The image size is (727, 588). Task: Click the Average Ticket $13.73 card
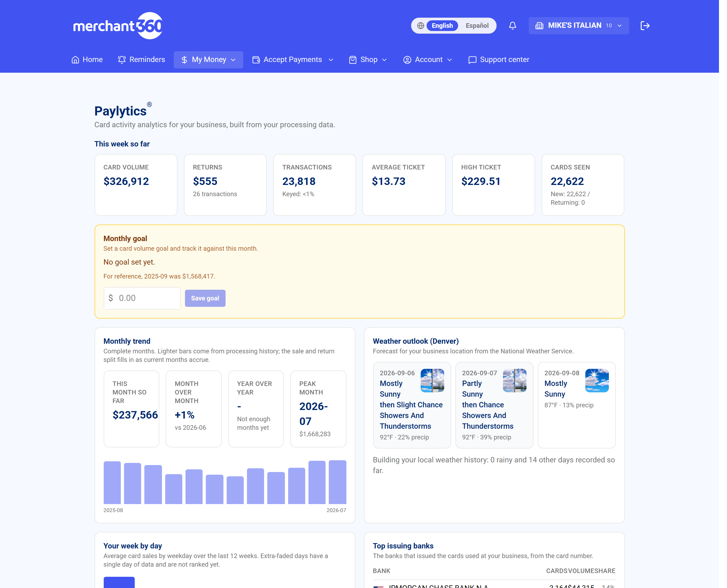point(404,185)
